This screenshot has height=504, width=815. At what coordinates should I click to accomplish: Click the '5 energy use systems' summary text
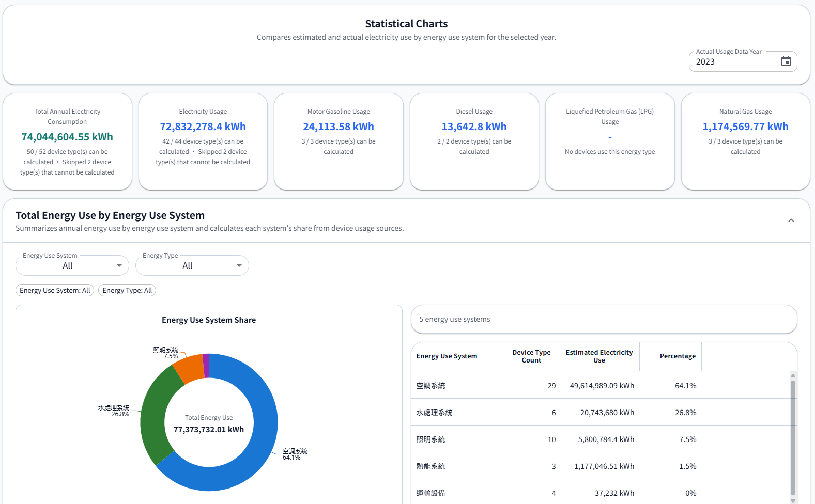tap(455, 319)
